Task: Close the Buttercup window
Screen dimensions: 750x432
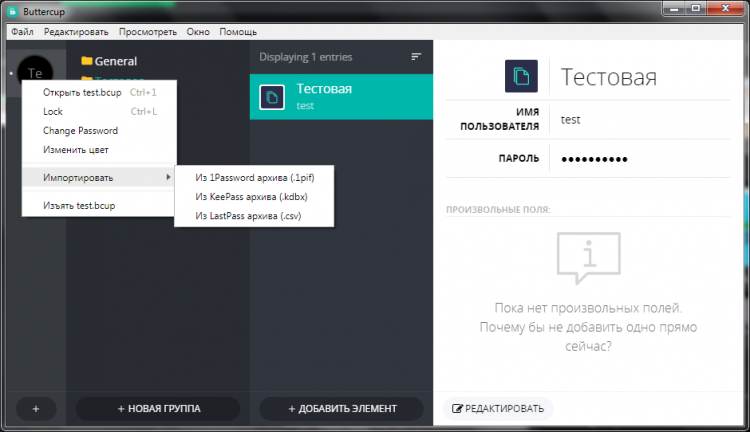Action: [x=725, y=8]
